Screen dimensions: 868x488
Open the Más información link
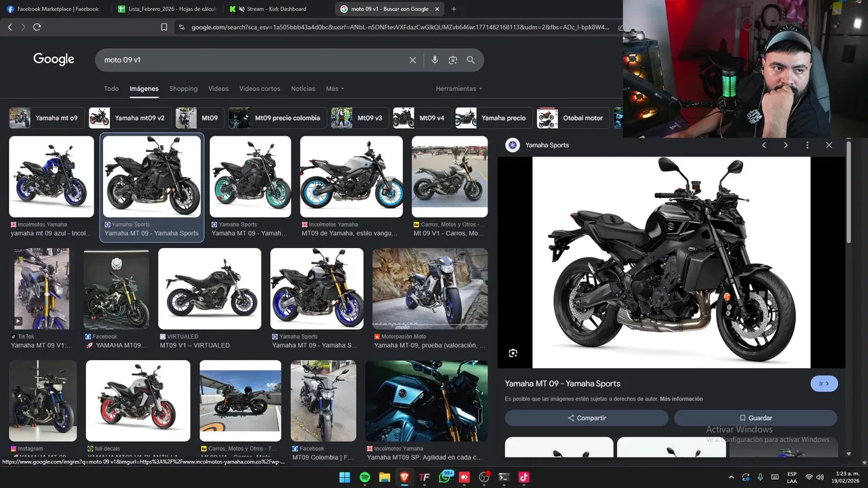(681, 399)
